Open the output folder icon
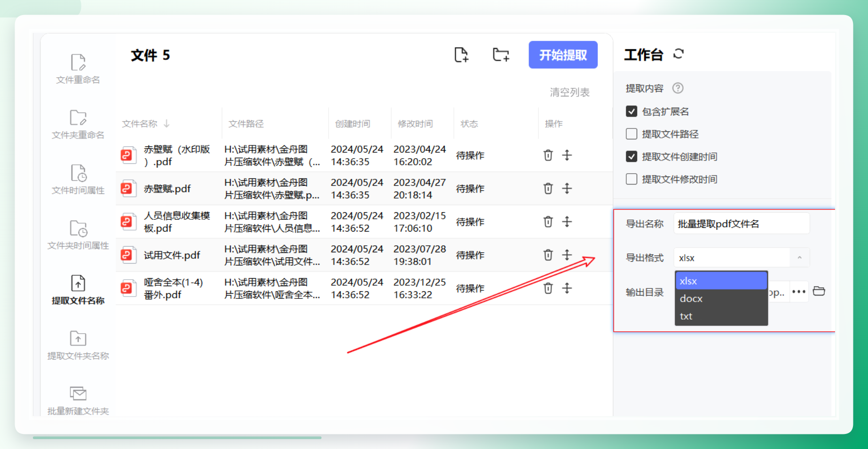868x449 pixels. 819,291
